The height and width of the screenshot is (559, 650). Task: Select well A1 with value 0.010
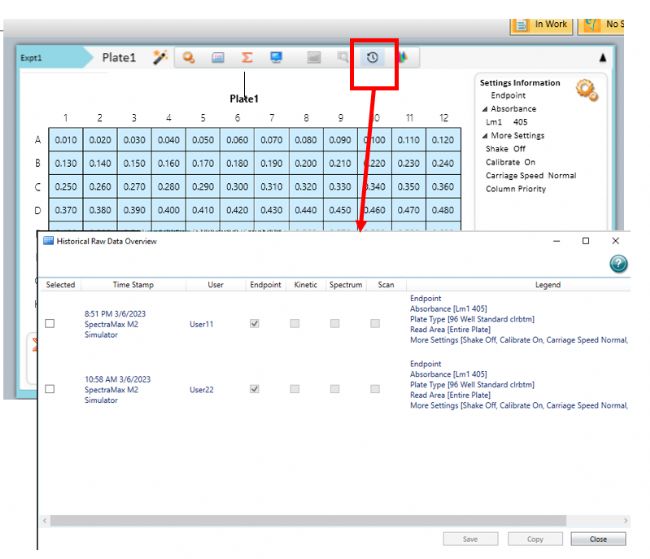[x=66, y=141]
